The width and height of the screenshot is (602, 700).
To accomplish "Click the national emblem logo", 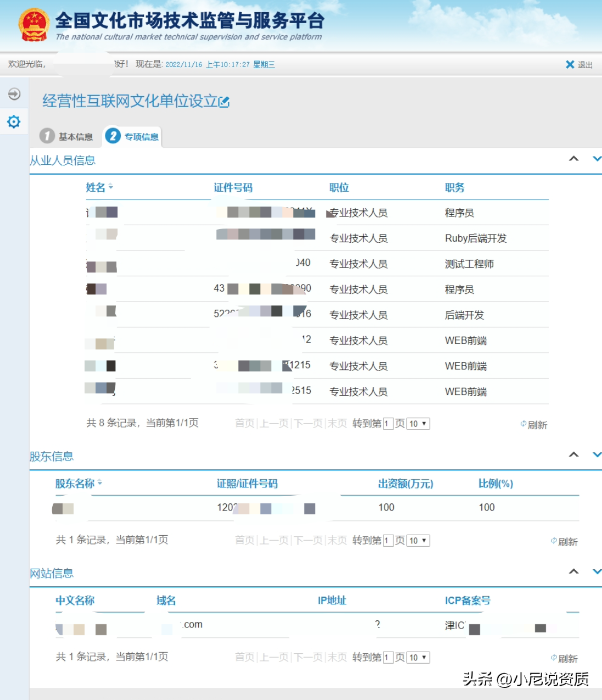I will click(x=34, y=25).
